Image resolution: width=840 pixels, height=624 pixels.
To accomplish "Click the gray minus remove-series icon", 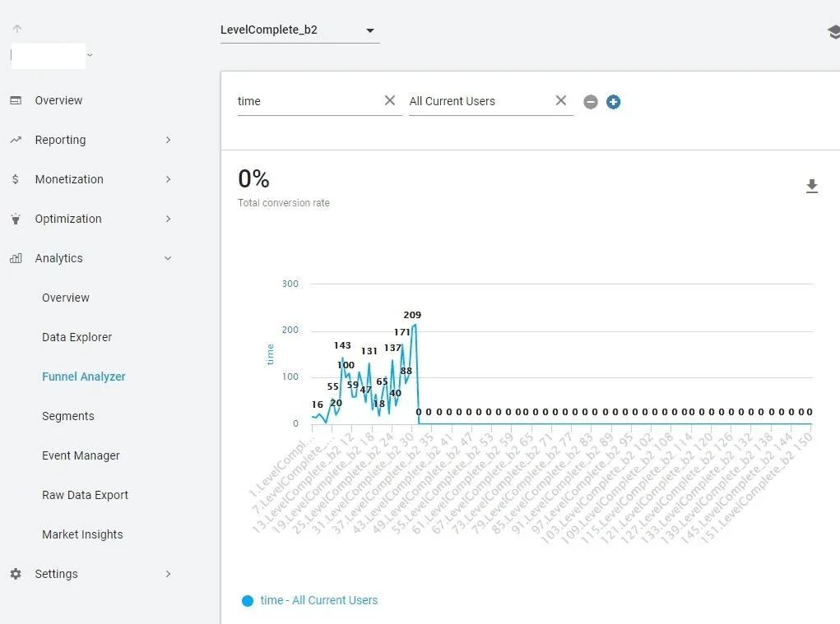I will (591, 102).
